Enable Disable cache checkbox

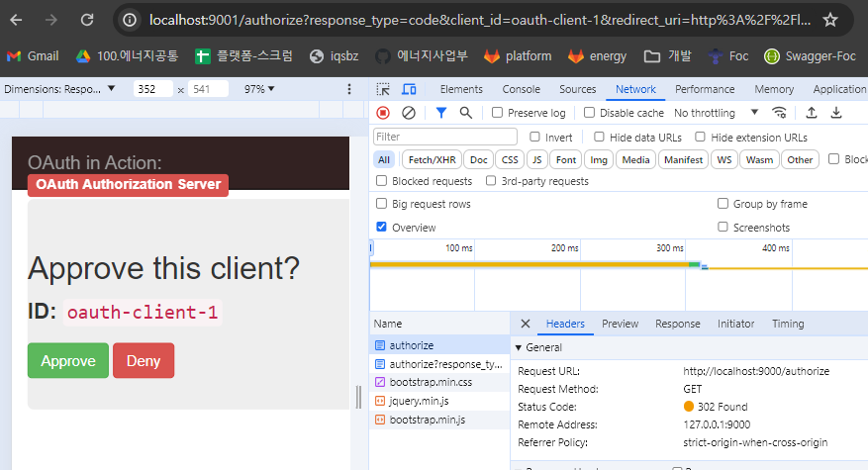pyautogui.click(x=589, y=113)
